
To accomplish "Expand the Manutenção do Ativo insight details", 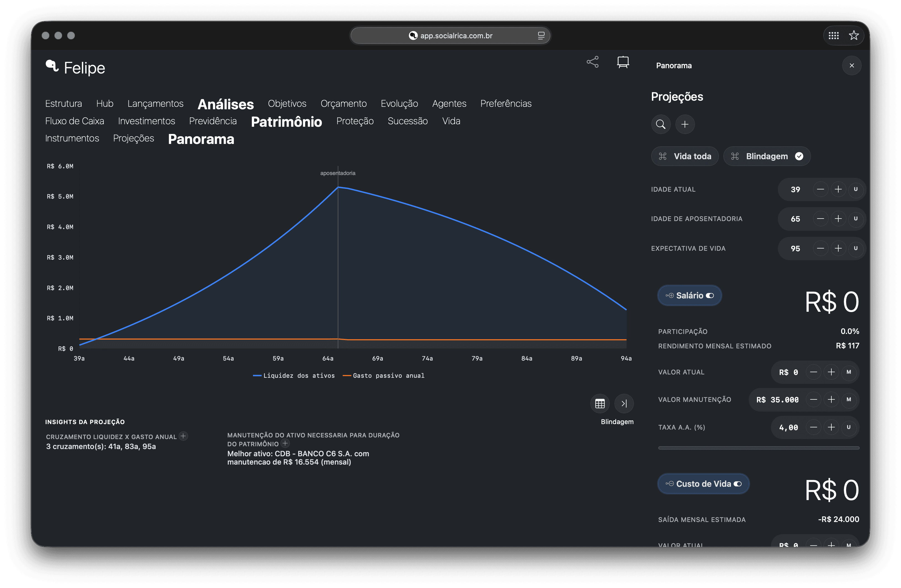I will (285, 444).
